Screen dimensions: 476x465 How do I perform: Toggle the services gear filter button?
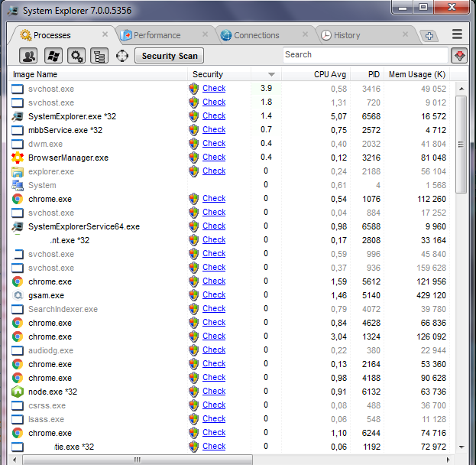[76, 56]
